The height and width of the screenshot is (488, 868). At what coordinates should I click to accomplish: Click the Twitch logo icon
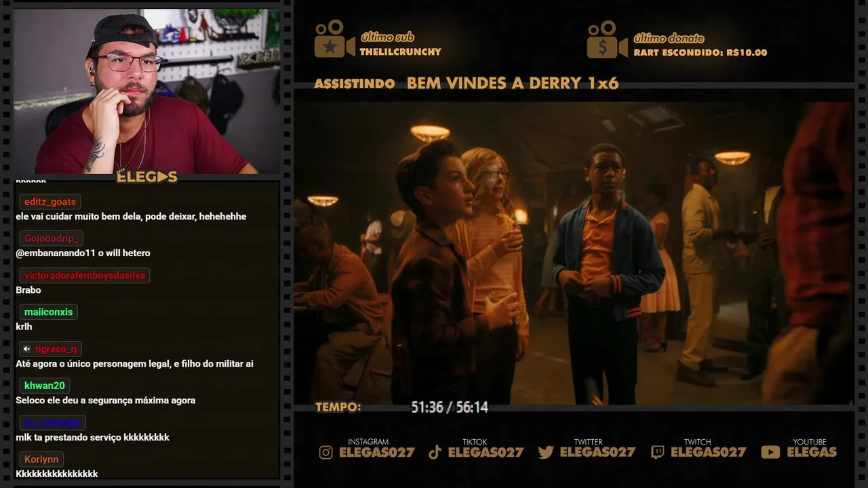point(658,452)
